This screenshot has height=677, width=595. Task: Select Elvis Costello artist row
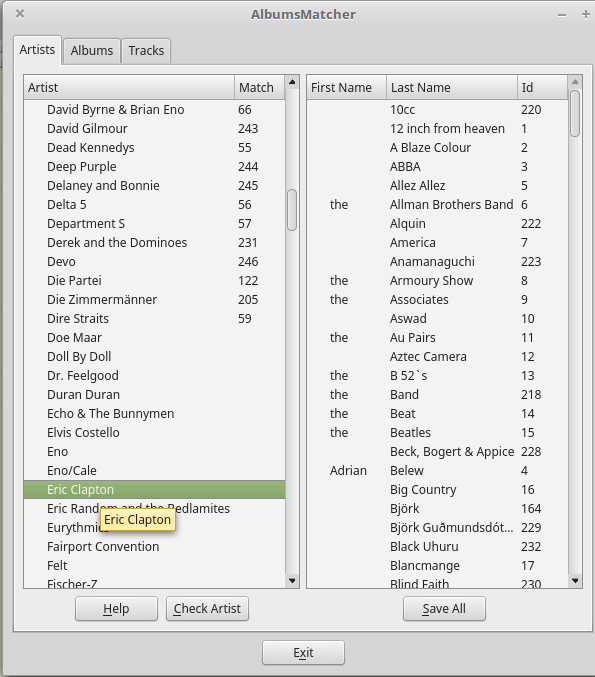click(155, 433)
